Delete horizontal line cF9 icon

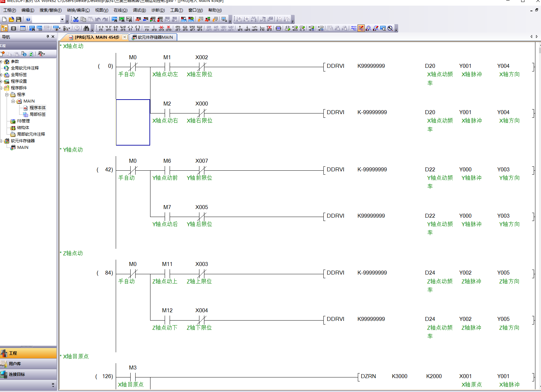161,28
